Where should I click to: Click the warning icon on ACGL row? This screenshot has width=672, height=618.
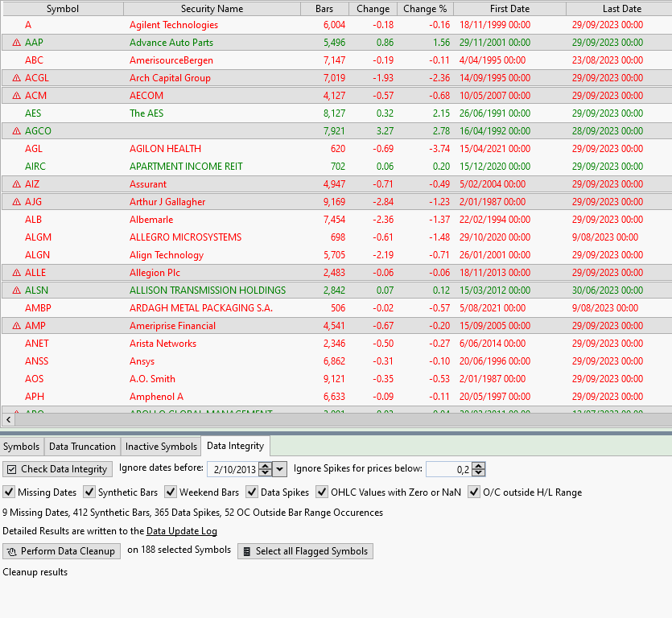(17, 78)
